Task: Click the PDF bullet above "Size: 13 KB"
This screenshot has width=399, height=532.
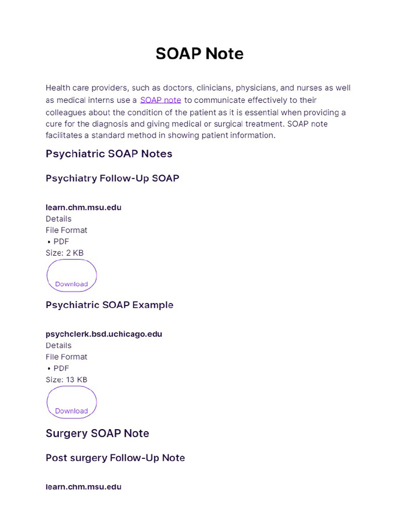Action: 61,368
